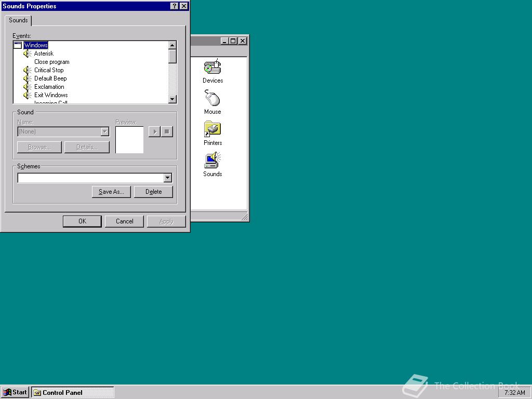This screenshot has width=532, height=399.
Task: Click the Events list scrollbar thumb
Action: point(172,56)
